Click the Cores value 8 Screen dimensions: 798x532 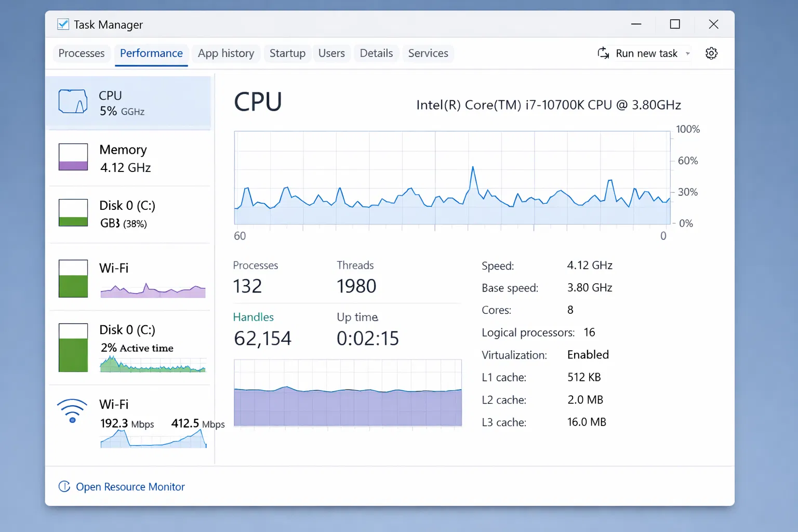(570, 310)
